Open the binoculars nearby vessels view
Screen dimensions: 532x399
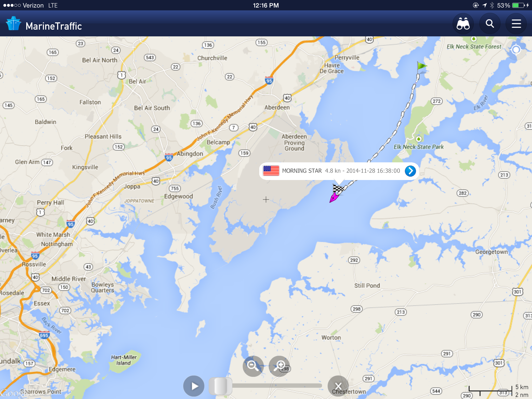[x=463, y=24]
